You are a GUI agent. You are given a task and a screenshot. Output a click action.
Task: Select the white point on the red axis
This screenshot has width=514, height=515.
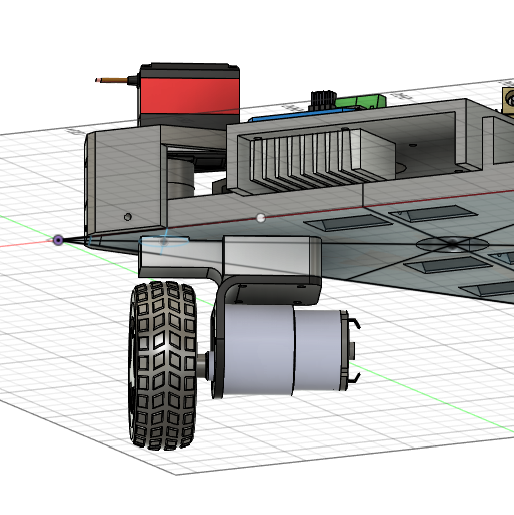tap(261, 218)
